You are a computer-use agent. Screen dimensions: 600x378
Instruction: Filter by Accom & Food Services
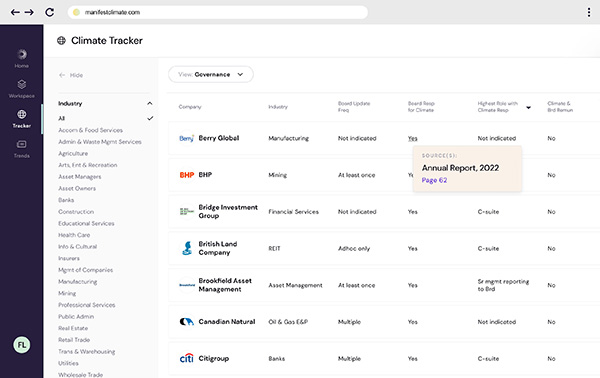click(x=90, y=130)
